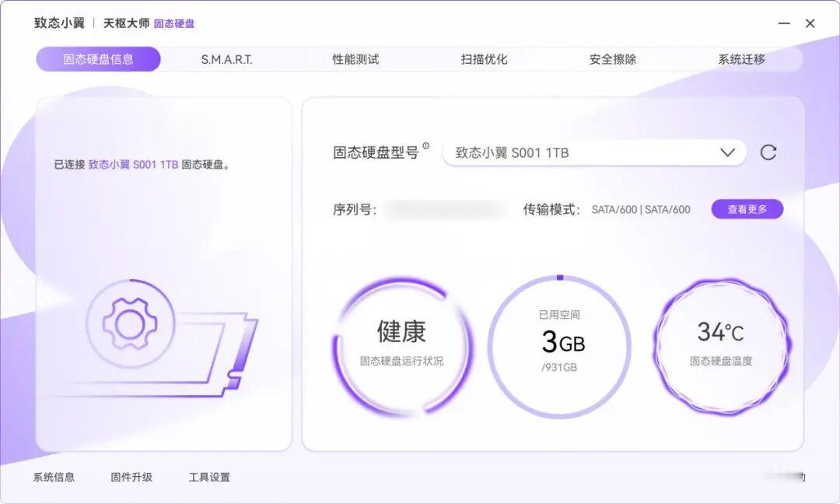Viewport: 840px width, 504px height.
Task: Click the 34°C temperature gauge
Action: click(x=720, y=347)
